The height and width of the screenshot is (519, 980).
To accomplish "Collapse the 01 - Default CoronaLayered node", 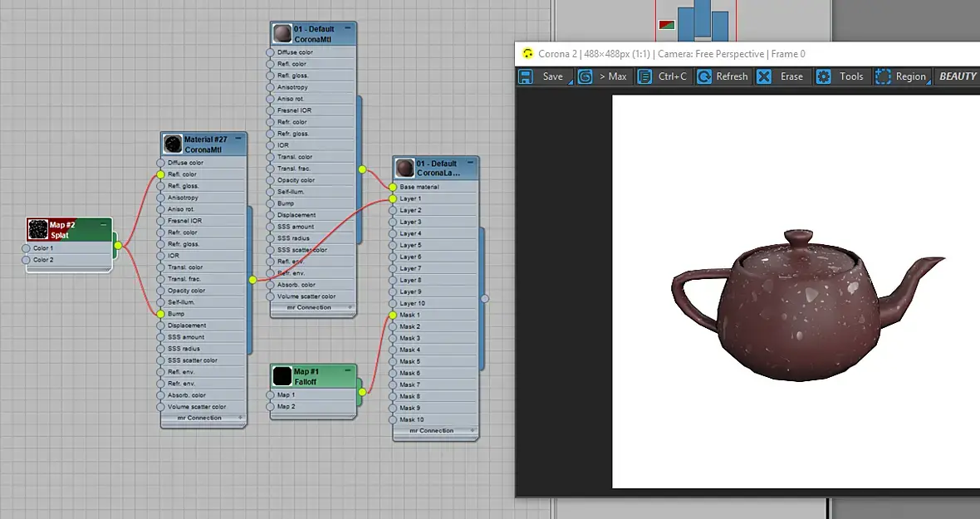I will (471, 163).
